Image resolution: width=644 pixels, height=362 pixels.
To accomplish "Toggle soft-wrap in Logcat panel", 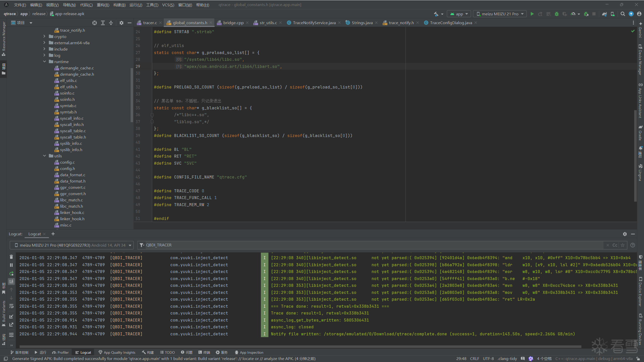I will [11, 306].
